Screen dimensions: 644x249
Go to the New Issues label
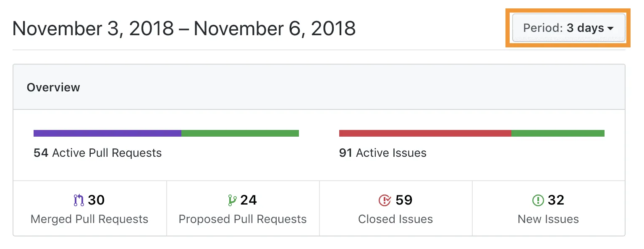[548, 219]
